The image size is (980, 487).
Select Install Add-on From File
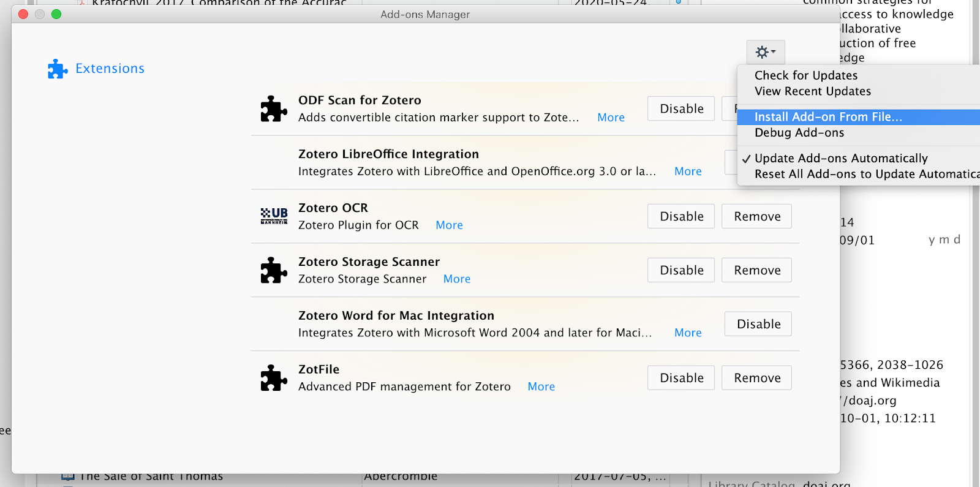click(x=859, y=117)
